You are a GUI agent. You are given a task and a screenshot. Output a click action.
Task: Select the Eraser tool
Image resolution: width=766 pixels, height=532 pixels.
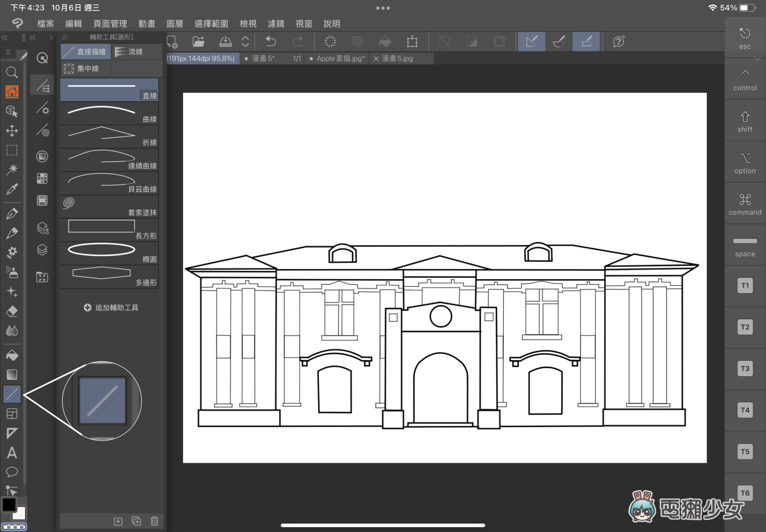click(12, 311)
